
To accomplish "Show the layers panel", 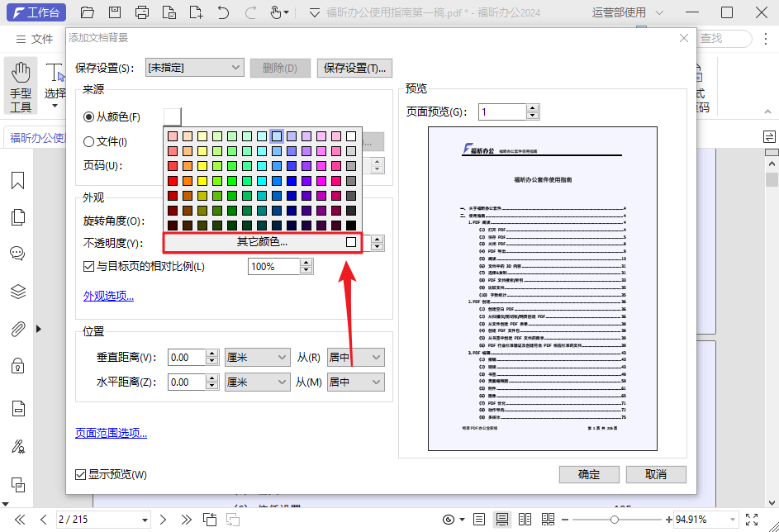I will 17,291.
